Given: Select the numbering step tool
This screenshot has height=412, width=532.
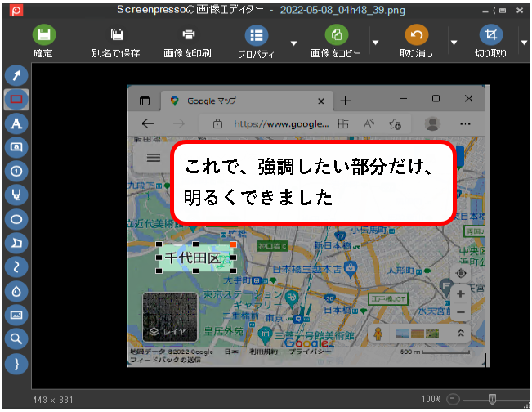Looking at the screenshot, I should (16, 171).
